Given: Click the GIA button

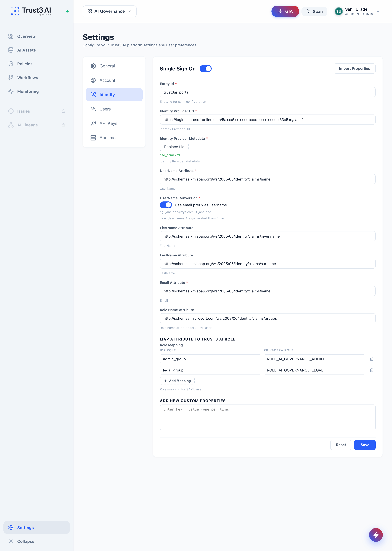Looking at the screenshot, I should (x=285, y=11).
